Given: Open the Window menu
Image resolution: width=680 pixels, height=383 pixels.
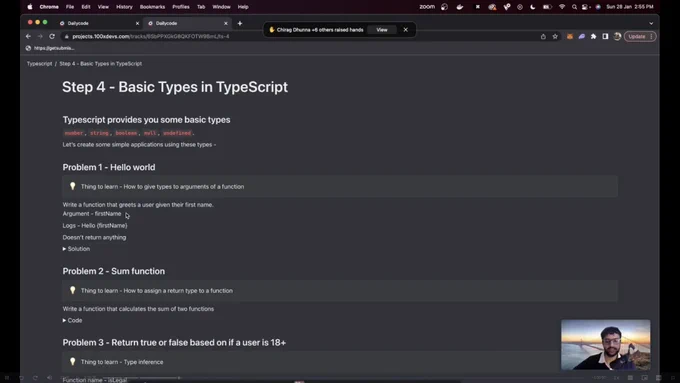Looking at the screenshot, I should tap(222, 7).
